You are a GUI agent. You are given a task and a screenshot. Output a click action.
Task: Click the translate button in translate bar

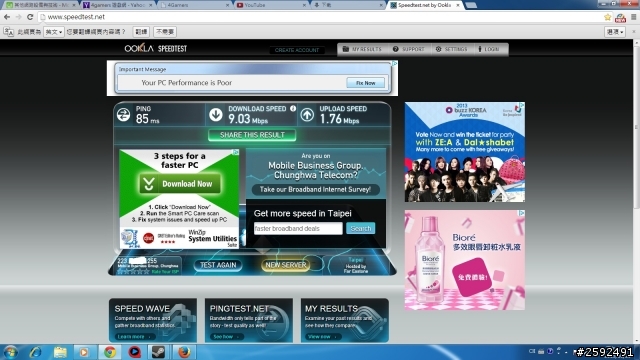tap(141, 32)
